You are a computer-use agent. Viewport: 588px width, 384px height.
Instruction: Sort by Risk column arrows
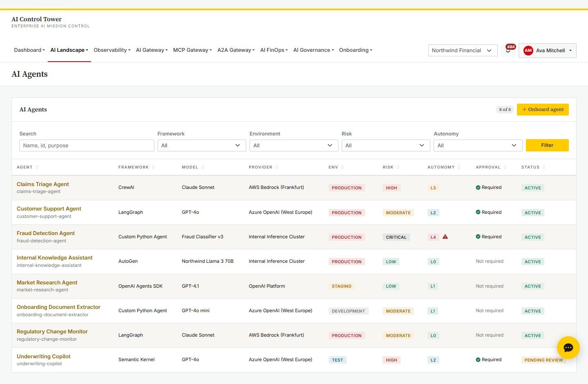tap(398, 167)
